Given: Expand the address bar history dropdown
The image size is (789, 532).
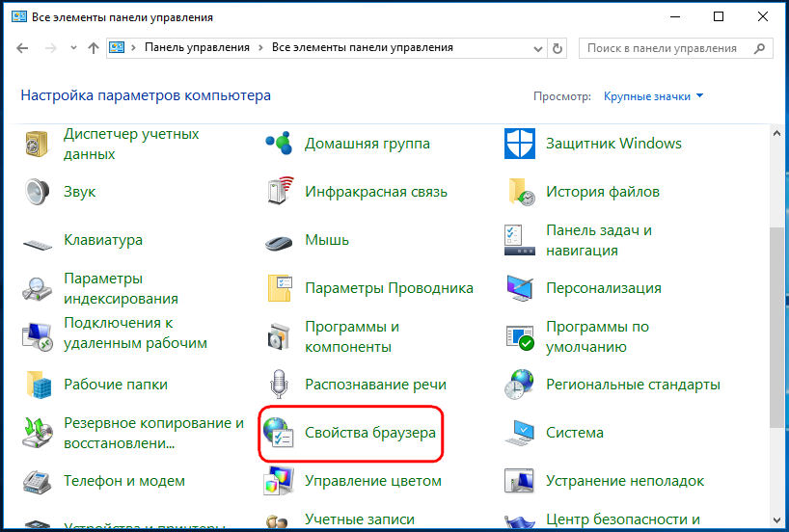Looking at the screenshot, I should click(x=538, y=49).
